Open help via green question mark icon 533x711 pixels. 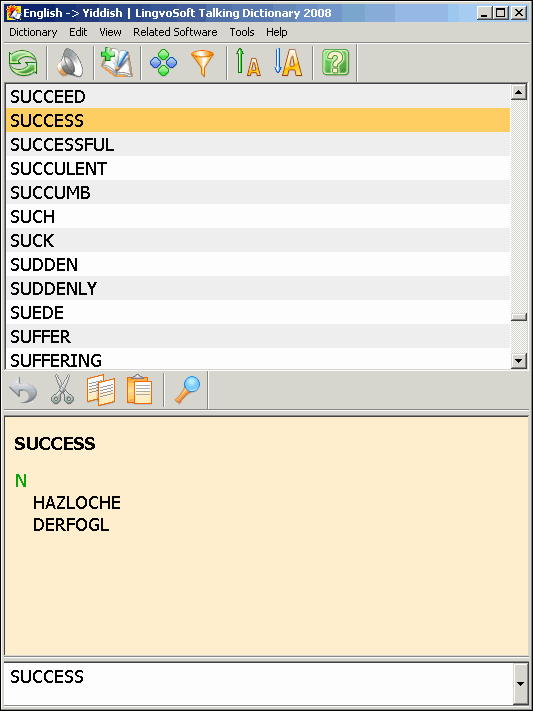(335, 63)
